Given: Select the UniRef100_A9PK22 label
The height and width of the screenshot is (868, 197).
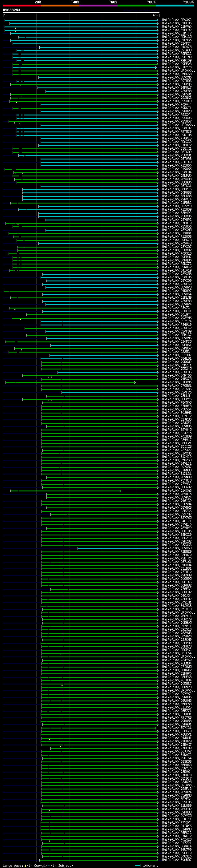Looking at the screenshot, I should tap(177, 54).
